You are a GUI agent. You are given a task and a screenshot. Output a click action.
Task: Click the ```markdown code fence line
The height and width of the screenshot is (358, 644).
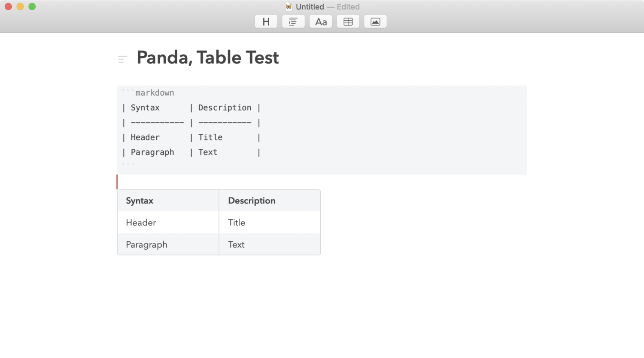(148, 93)
